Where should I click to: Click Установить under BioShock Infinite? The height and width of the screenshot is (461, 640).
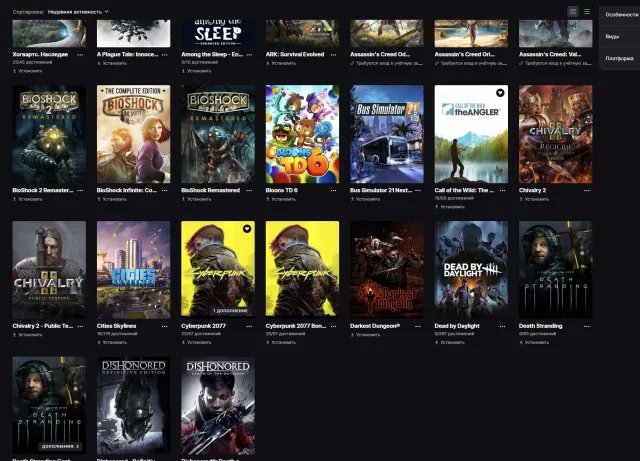coord(112,199)
